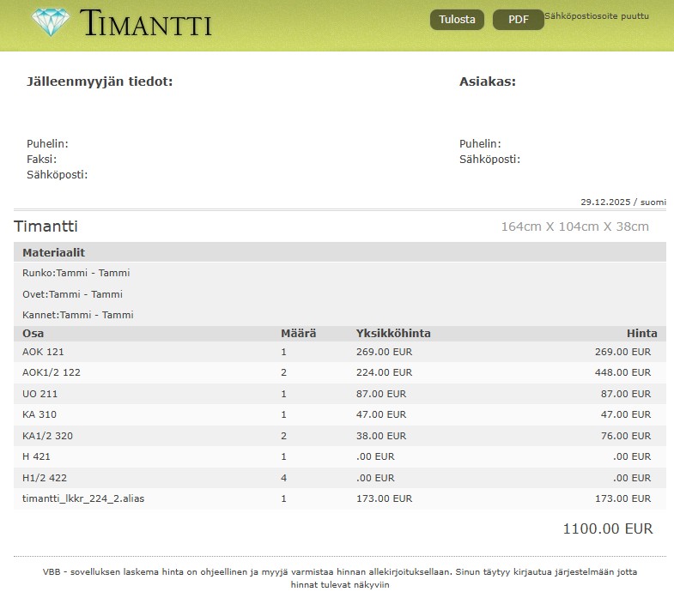Select the 'Jälleenmyyjän tiedot:' heading

click(x=100, y=82)
